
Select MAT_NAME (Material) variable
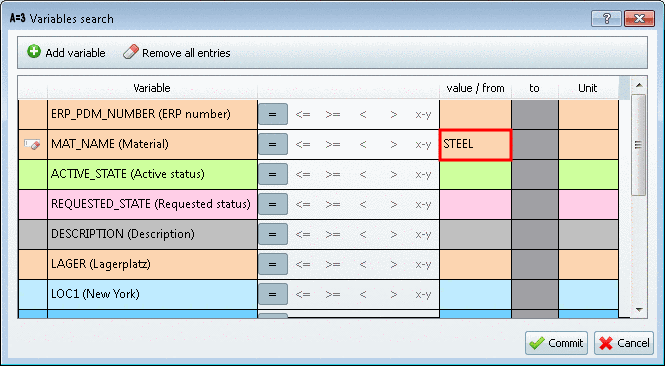152,145
